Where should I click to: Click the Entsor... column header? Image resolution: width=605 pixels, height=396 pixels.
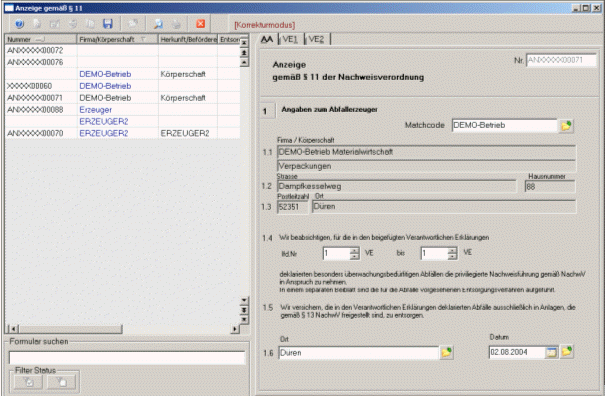[x=229, y=39]
